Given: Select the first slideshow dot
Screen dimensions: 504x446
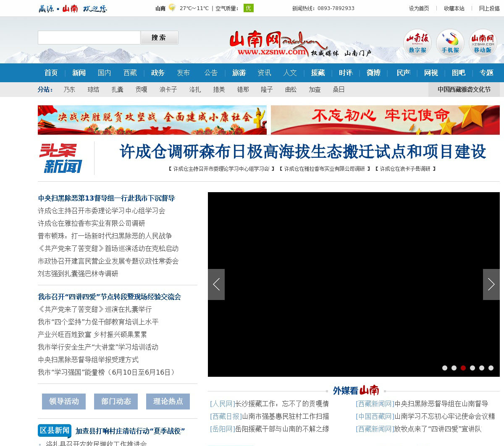Looking at the screenshot, I should [x=445, y=368].
